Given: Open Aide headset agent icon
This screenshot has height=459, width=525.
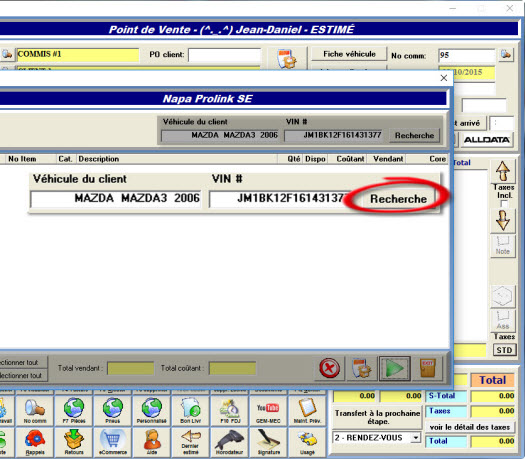Looking at the screenshot, I should coord(152,442).
